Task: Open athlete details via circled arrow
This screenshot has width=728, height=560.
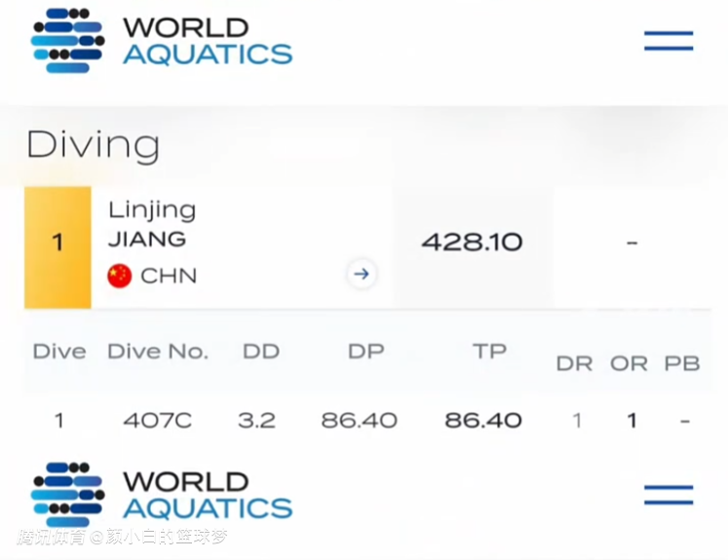Action: click(361, 275)
